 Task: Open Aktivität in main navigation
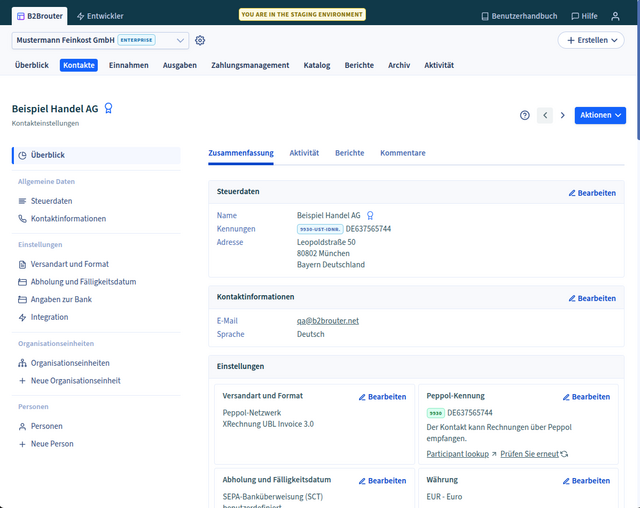point(439,65)
